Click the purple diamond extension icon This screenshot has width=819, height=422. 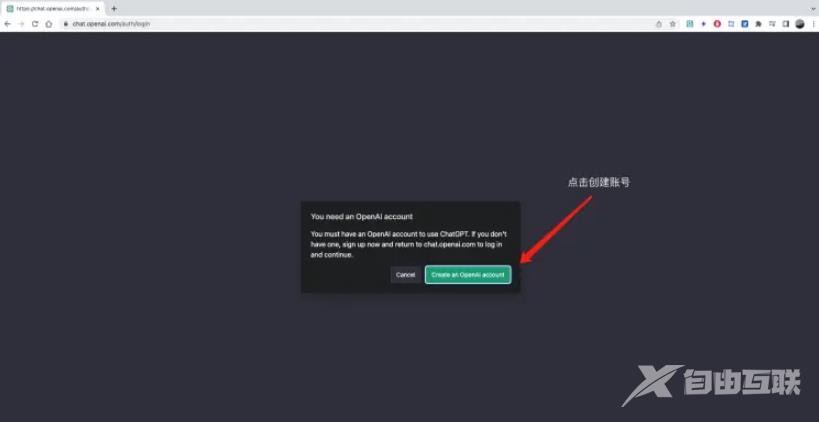(x=704, y=24)
